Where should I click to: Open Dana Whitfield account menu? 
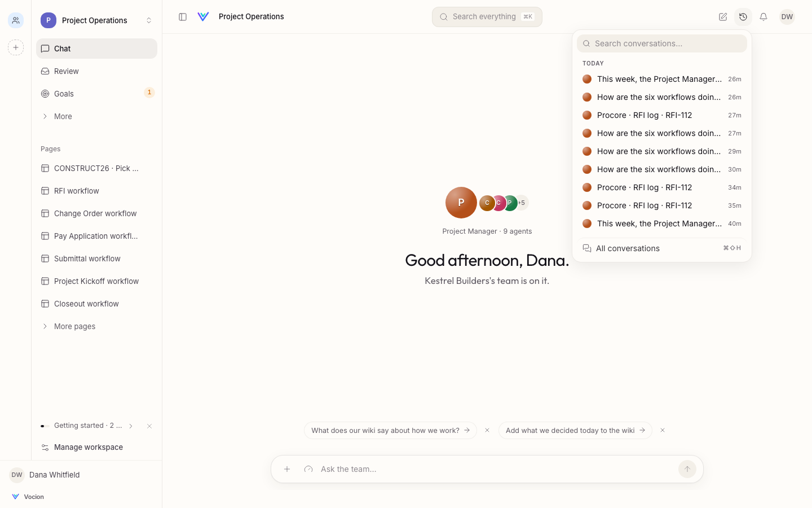81,475
